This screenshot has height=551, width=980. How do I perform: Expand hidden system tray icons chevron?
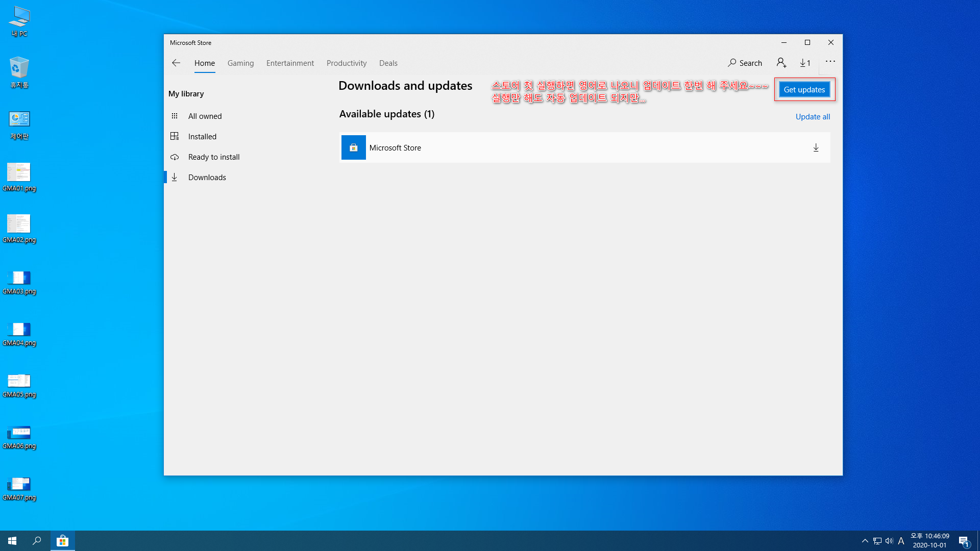pos(865,541)
